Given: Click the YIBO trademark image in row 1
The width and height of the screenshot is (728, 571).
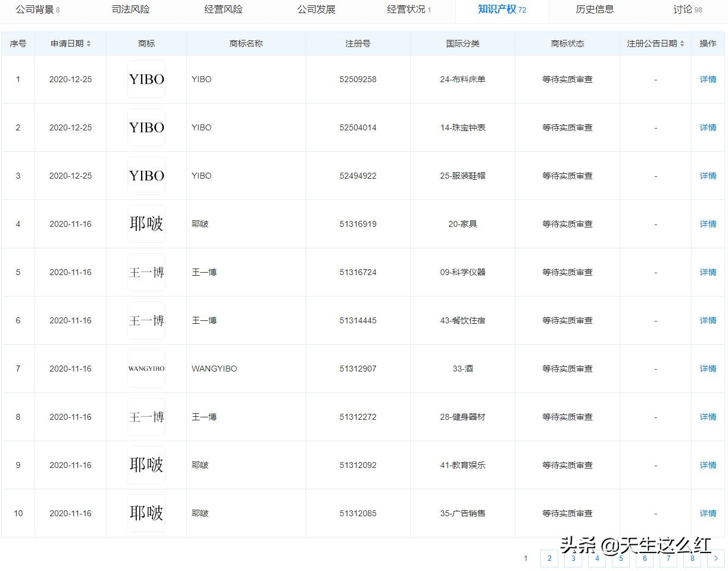Looking at the screenshot, I should tap(146, 79).
